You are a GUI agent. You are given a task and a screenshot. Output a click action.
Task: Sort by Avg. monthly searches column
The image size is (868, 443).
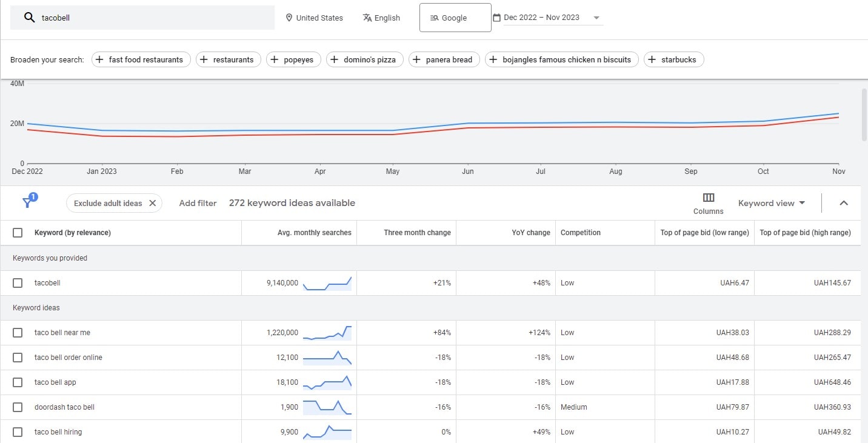coord(315,233)
